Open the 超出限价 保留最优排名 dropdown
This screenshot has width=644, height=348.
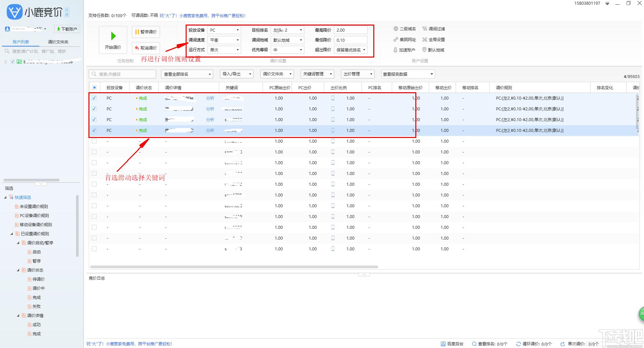351,50
